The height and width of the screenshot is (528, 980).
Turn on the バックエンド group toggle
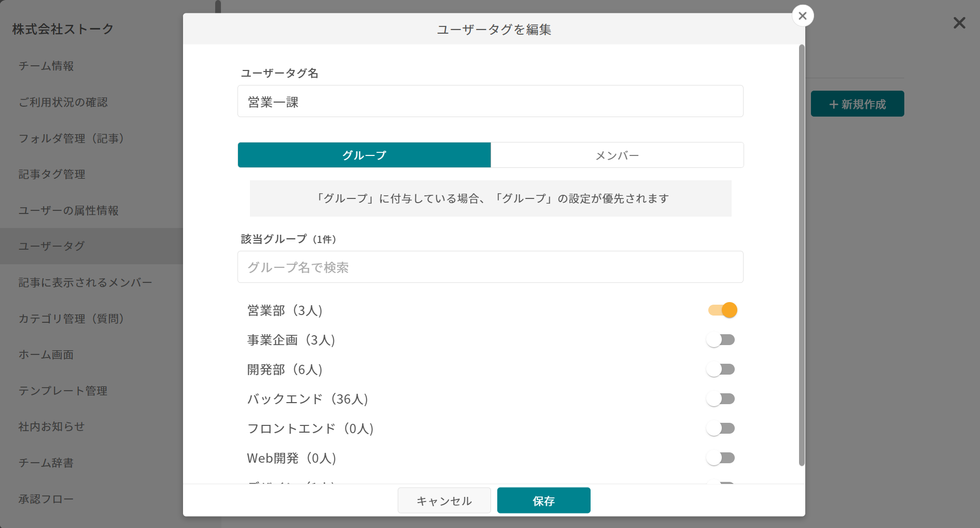click(723, 398)
